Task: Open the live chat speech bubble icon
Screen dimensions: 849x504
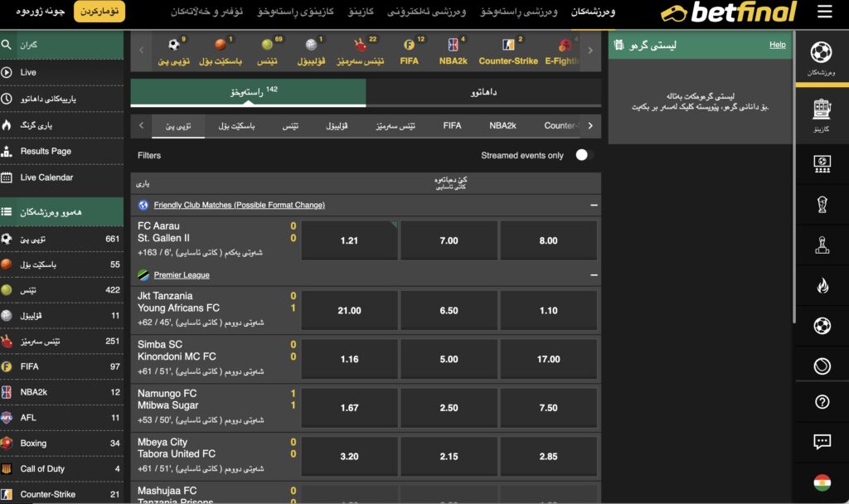Action: tap(822, 442)
